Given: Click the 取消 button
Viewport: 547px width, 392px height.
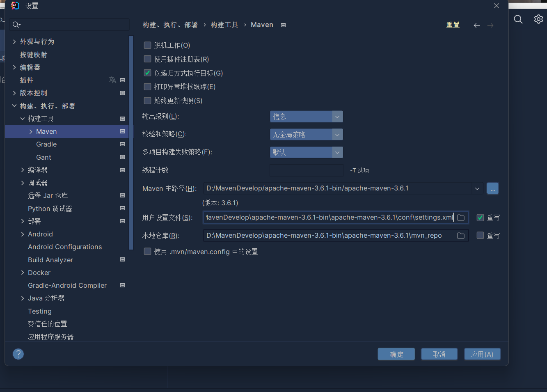Looking at the screenshot, I should (x=439, y=354).
